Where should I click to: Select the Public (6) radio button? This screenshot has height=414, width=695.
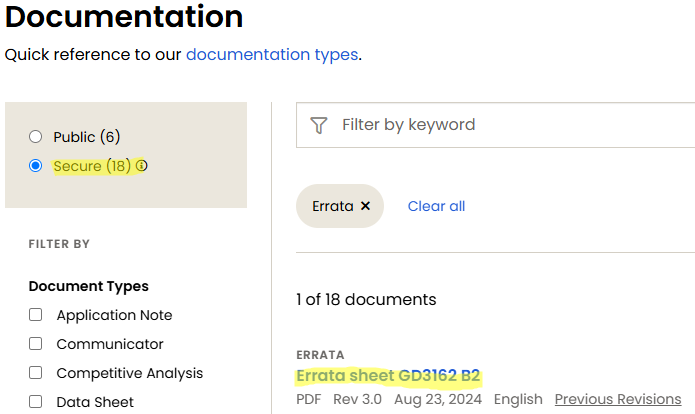tap(36, 137)
